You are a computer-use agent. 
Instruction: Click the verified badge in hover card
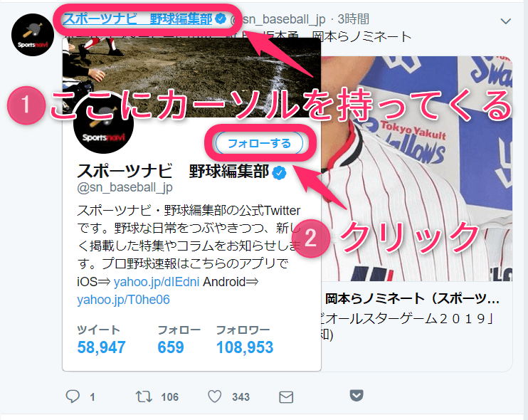click(x=279, y=173)
